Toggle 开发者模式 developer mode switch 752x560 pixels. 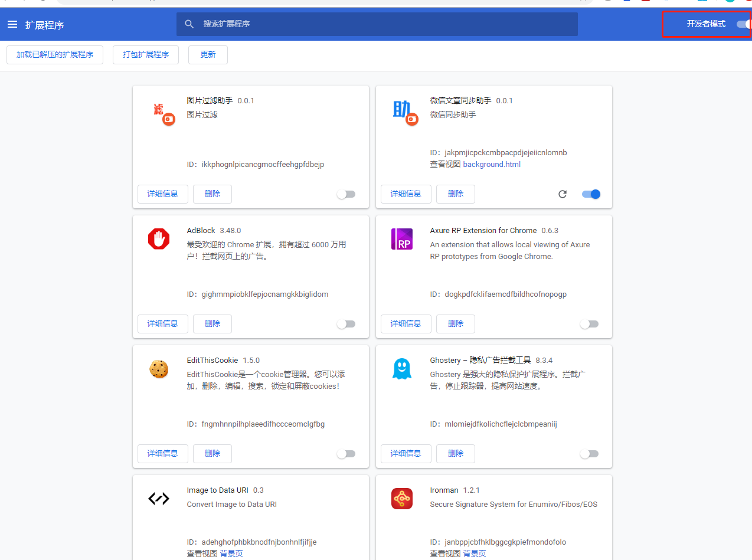coord(744,24)
